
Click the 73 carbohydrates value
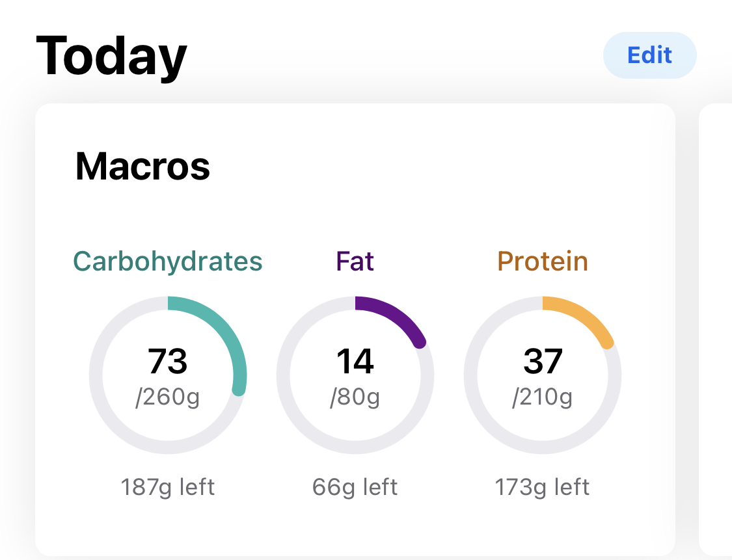[168, 363]
